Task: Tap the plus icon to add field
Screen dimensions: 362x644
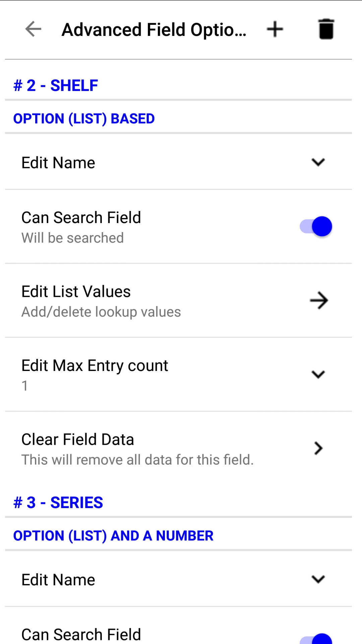Action: click(x=275, y=29)
